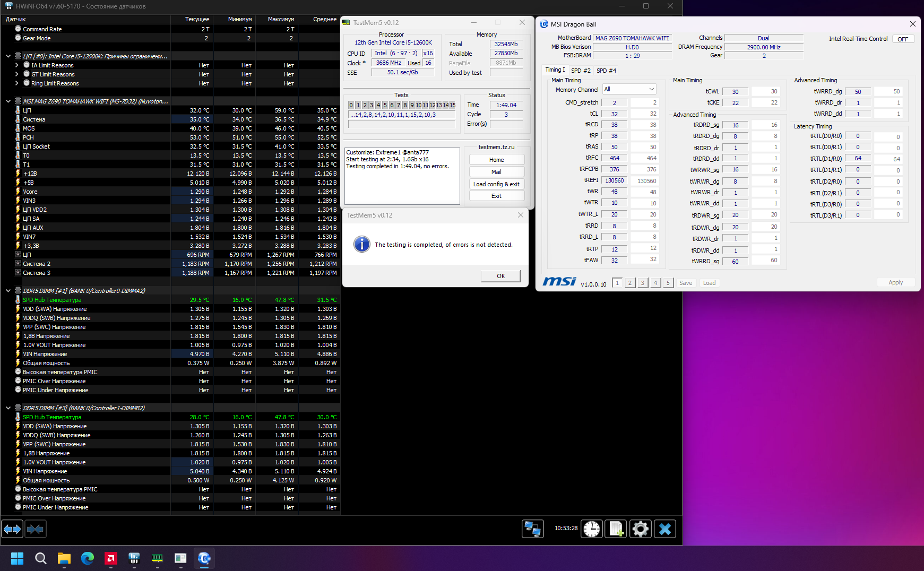
Task: Collapse the DDR5 DIMM [#1] sensor group
Action: click(x=8, y=291)
